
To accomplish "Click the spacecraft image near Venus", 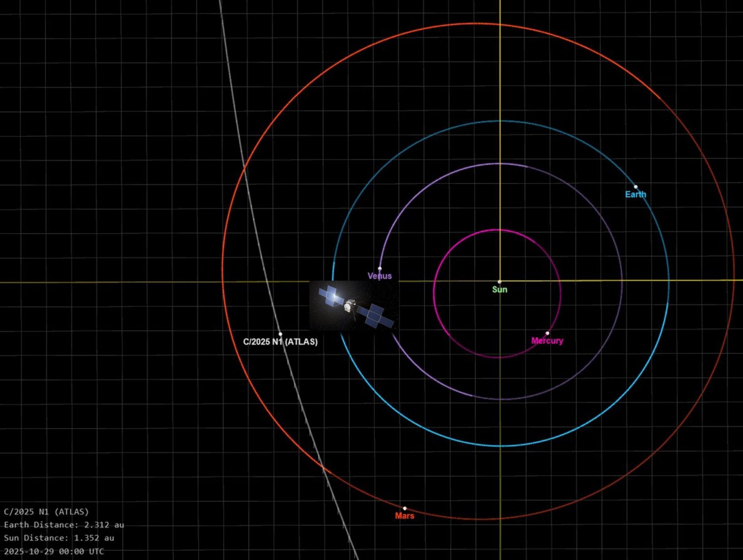I will (353, 306).
